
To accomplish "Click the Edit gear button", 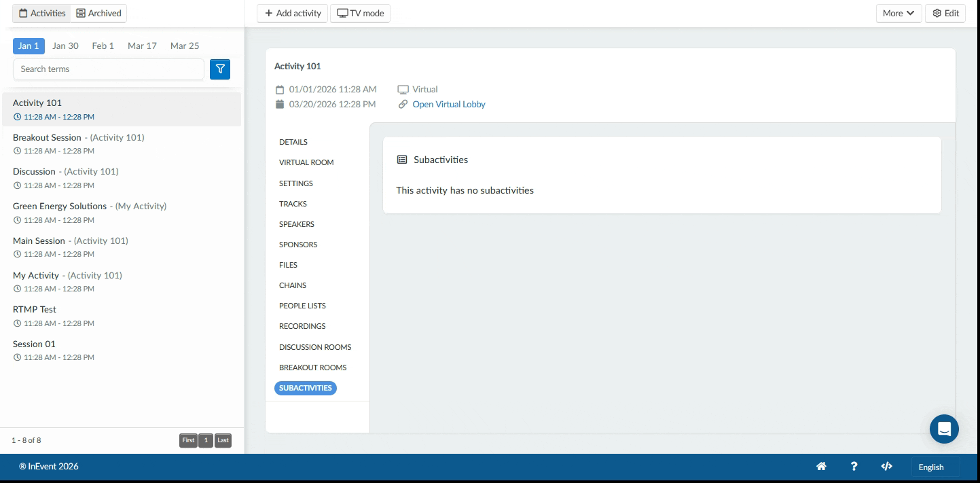I will click(x=945, y=14).
